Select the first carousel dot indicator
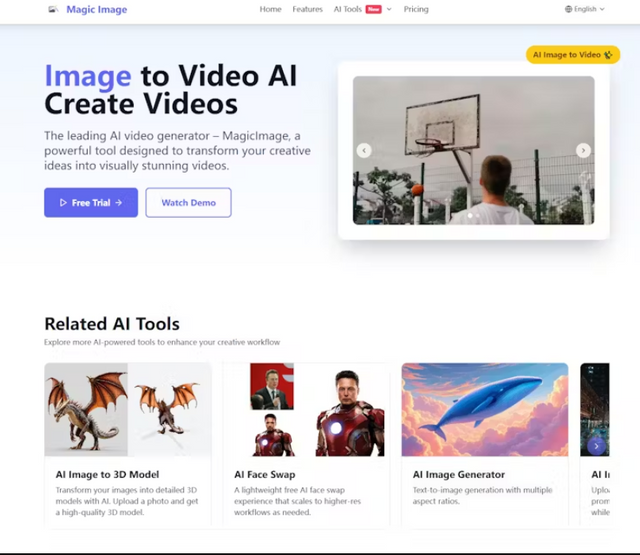The image size is (640, 555). pyautogui.click(x=470, y=215)
